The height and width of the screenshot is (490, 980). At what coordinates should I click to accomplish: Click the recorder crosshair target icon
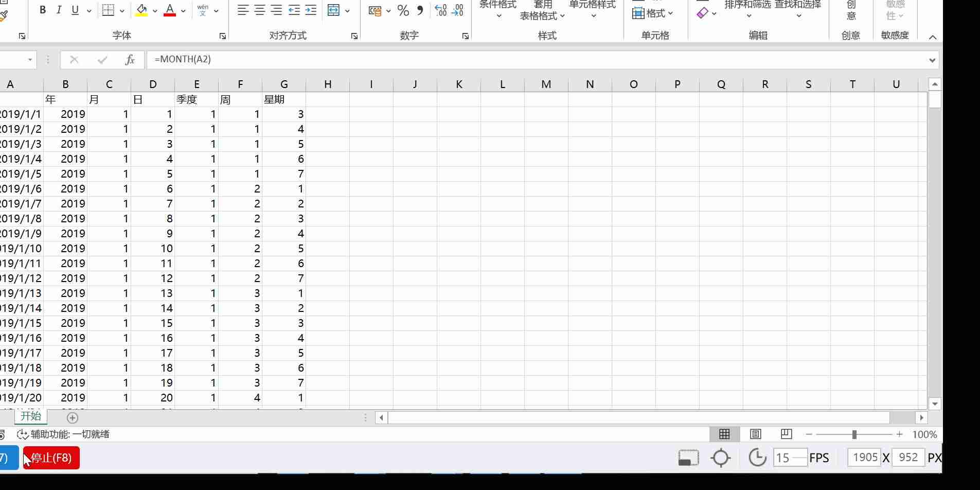pos(721,458)
